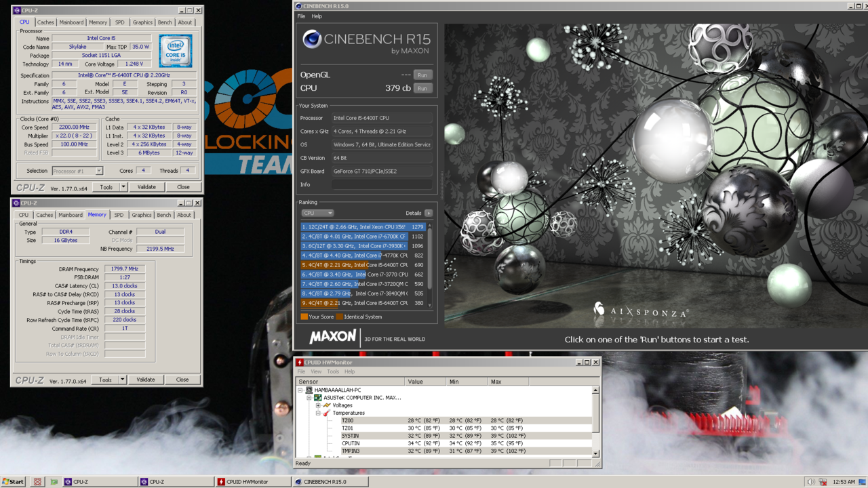Open the View menu in HWMonitor
This screenshot has width=868, height=488.
click(316, 371)
